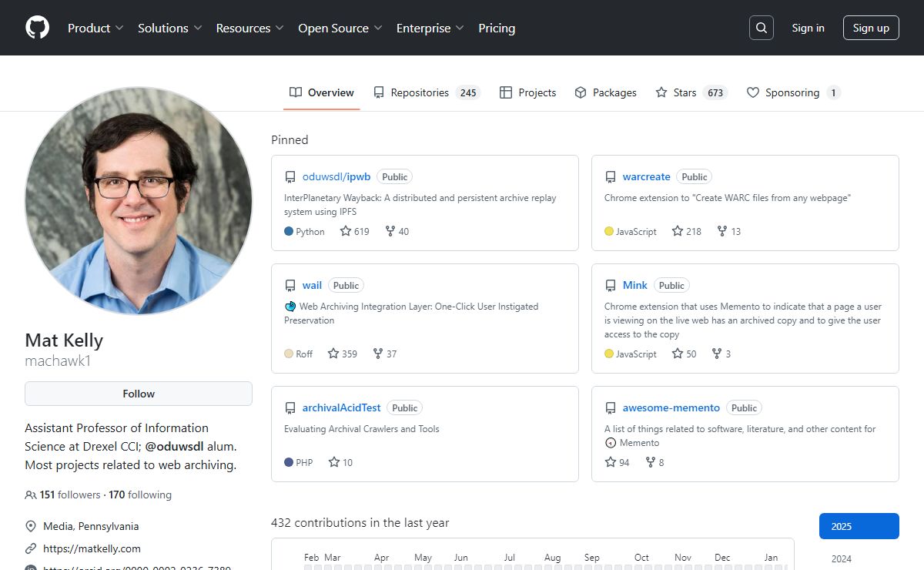Click the PHP language color dot

(x=289, y=462)
